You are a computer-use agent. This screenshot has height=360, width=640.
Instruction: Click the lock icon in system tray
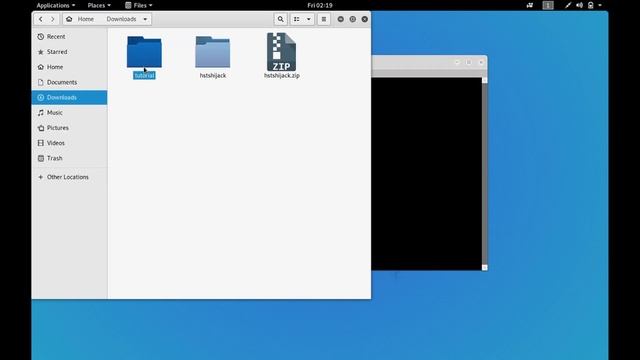(590, 5)
